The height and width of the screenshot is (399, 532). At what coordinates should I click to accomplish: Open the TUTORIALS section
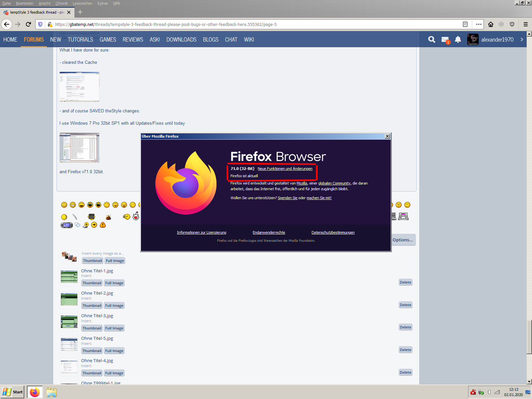(80, 40)
